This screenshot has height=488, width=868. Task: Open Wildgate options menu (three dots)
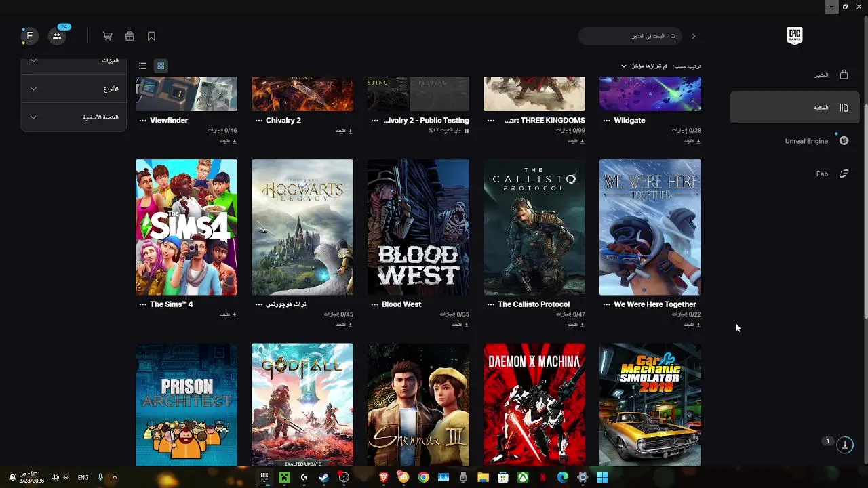[606, 120]
